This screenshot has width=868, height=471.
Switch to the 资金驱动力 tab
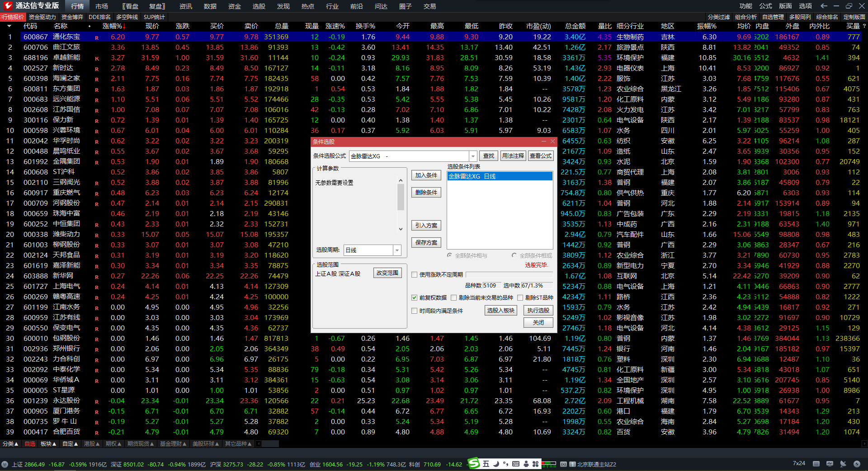pos(42,17)
